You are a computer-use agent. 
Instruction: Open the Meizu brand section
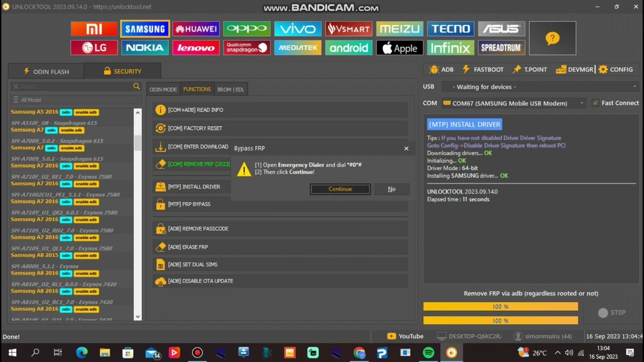point(399,29)
